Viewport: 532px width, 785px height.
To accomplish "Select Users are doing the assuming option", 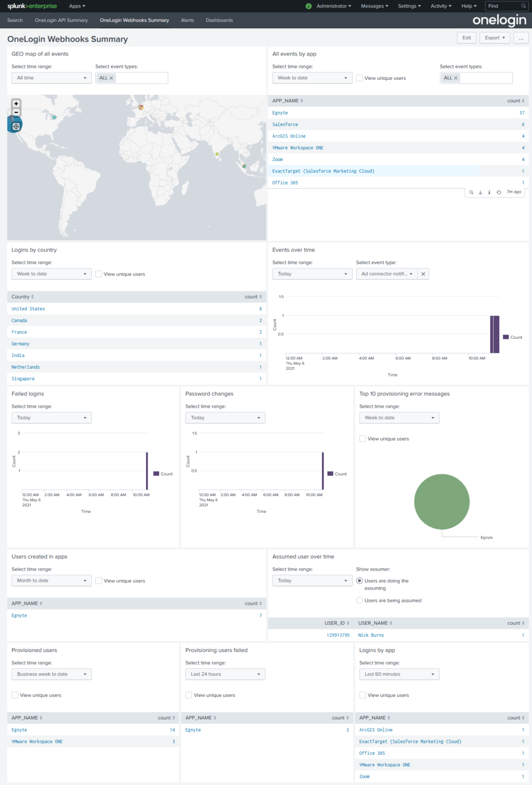I will (359, 581).
